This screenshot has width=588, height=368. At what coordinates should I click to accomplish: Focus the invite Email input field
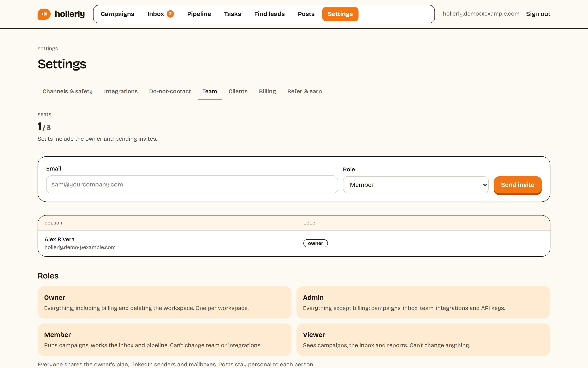192,184
